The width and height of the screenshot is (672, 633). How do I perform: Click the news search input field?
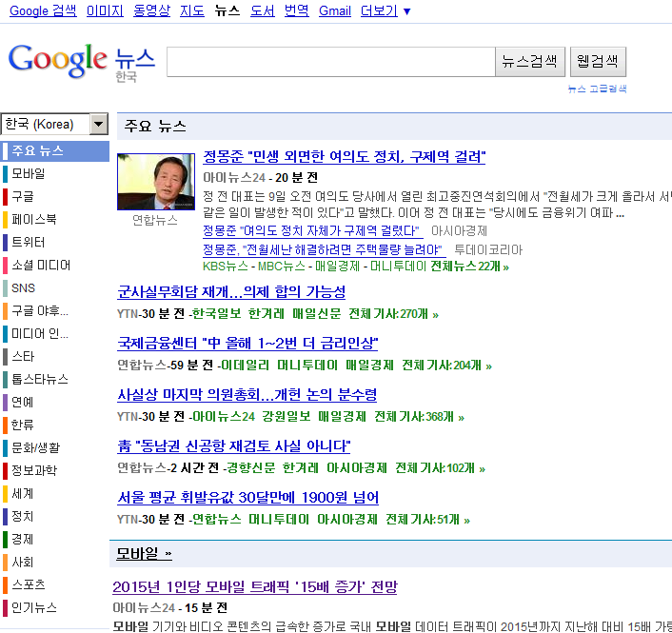coord(331,62)
